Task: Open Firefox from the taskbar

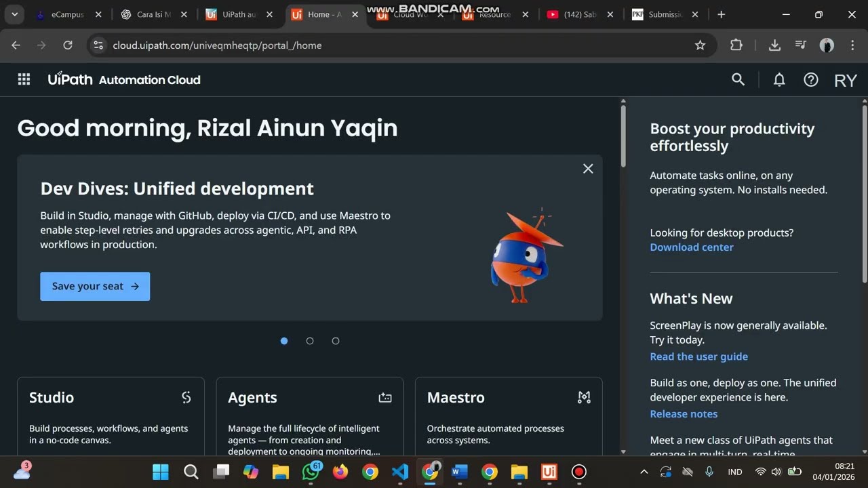Action: [340, 472]
